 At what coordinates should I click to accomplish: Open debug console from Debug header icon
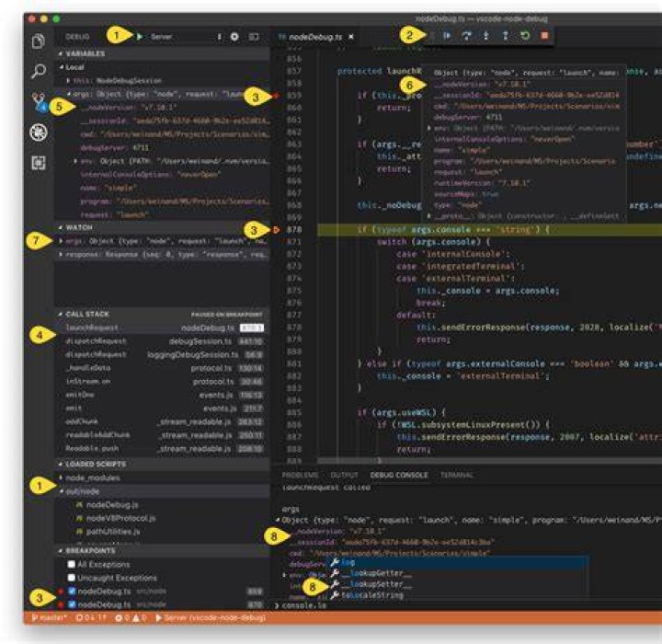click(x=254, y=37)
